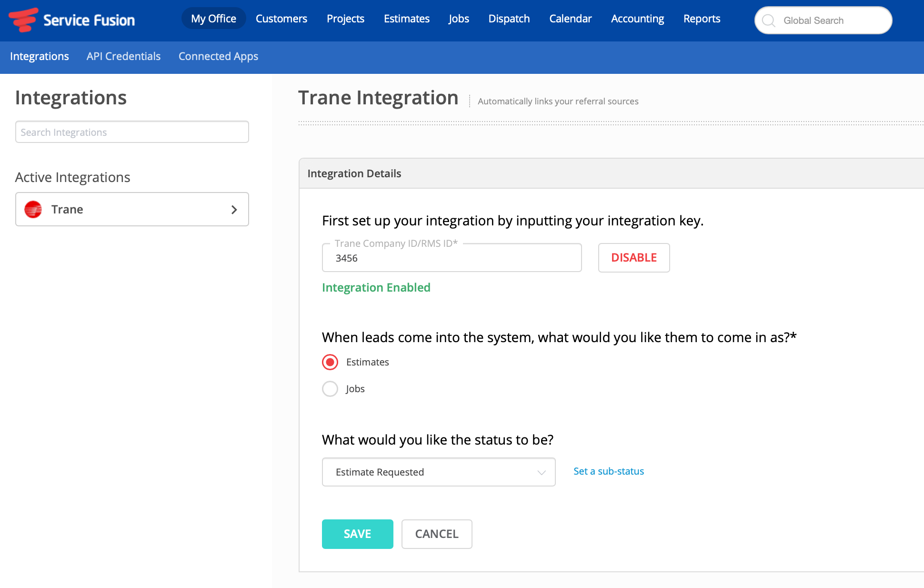Toggle the Integration Enabled status

point(634,257)
